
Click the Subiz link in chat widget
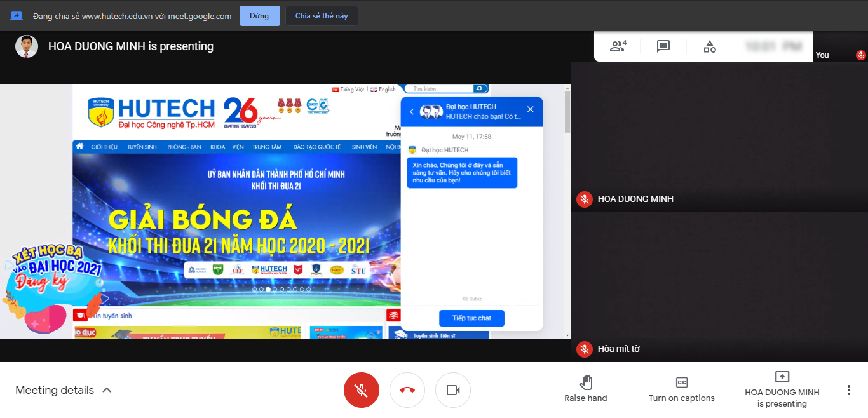point(472,299)
